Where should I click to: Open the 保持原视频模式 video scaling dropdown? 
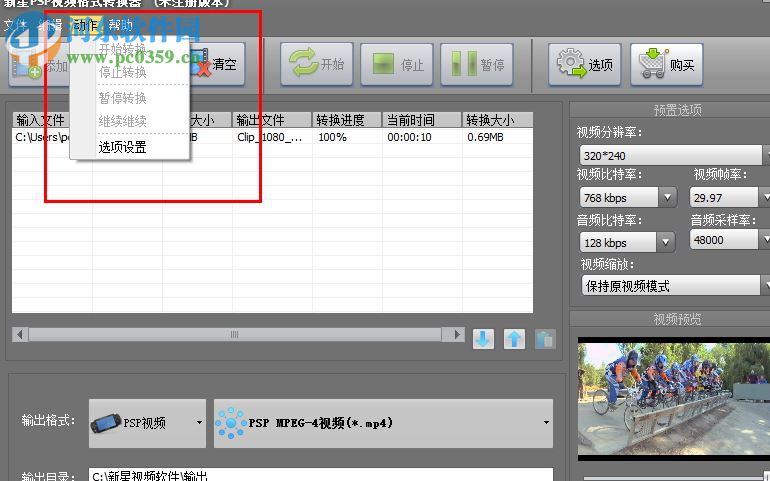point(676,285)
